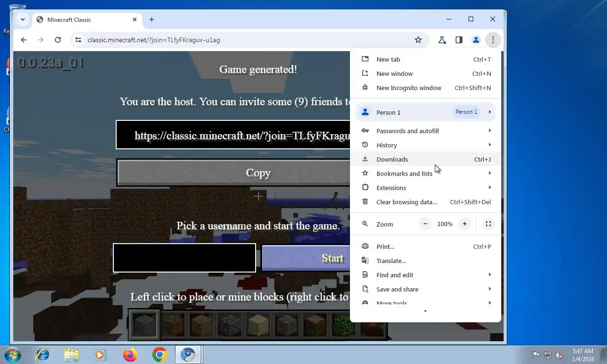Increase zoom with the plus button
This screenshot has height=364, width=607.
pyautogui.click(x=464, y=224)
